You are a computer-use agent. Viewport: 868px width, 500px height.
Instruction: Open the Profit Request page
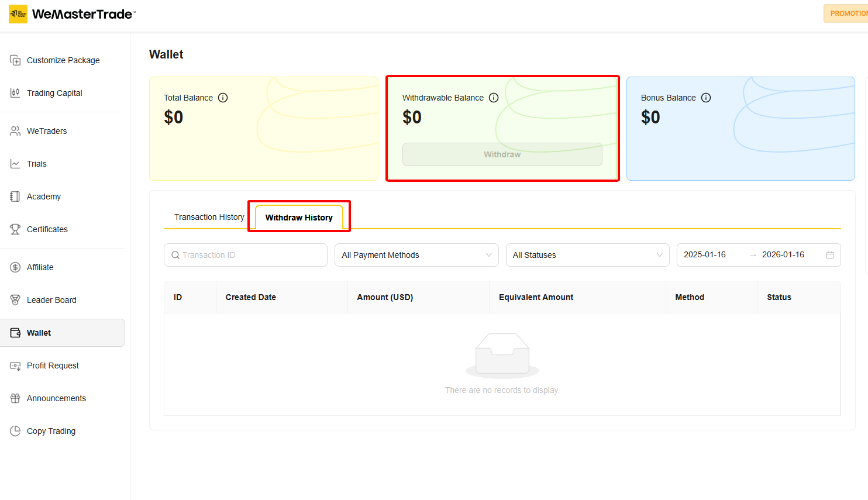53,365
